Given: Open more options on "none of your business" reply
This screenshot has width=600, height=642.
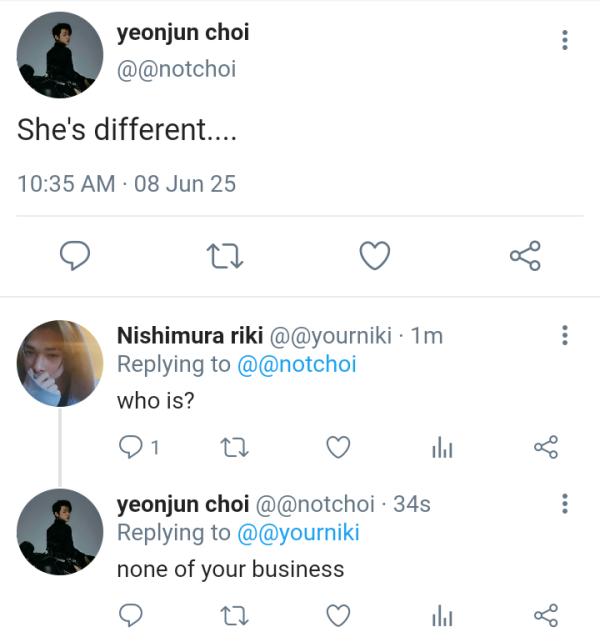Looking at the screenshot, I should 565,503.
